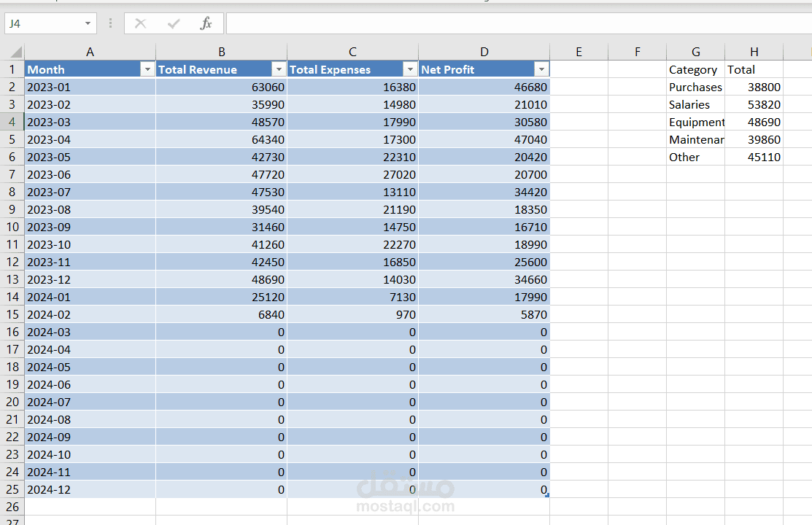Select net profit value 34660

(x=484, y=279)
